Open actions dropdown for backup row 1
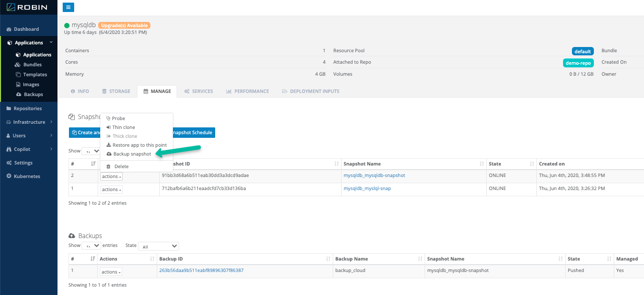This screenshot has height=295, width=644. [x=111, y=272]
